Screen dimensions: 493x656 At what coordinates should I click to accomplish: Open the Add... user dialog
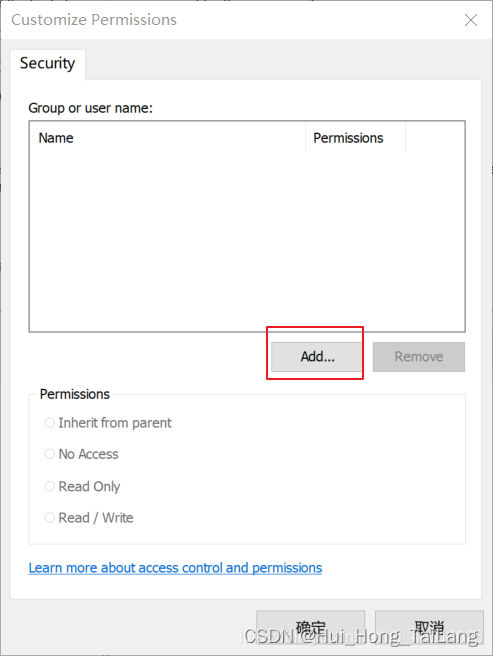[x=317, y=356]
